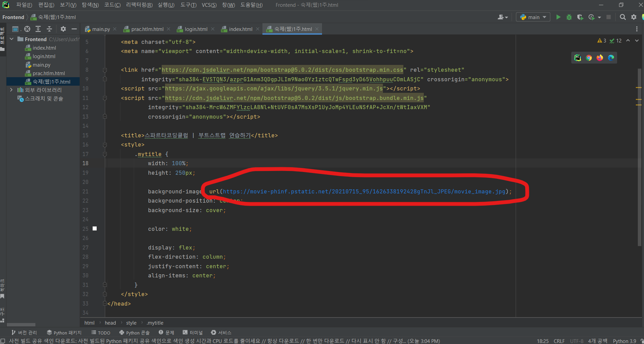Open 파일(F) menu

24,5
